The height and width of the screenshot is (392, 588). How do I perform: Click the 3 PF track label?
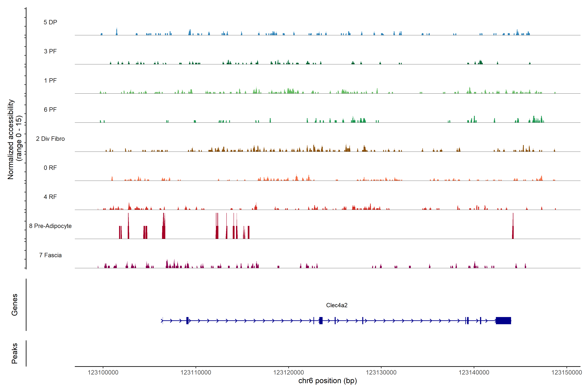[x=50, y=51]
